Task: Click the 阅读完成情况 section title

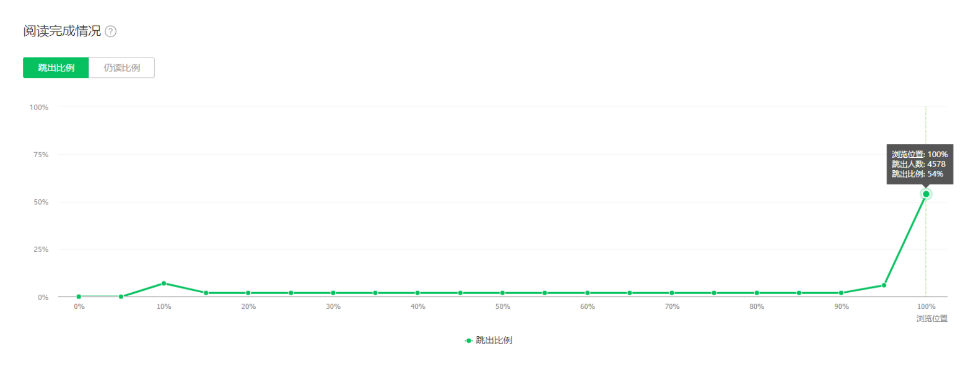Action: click(x=62, y=31)
